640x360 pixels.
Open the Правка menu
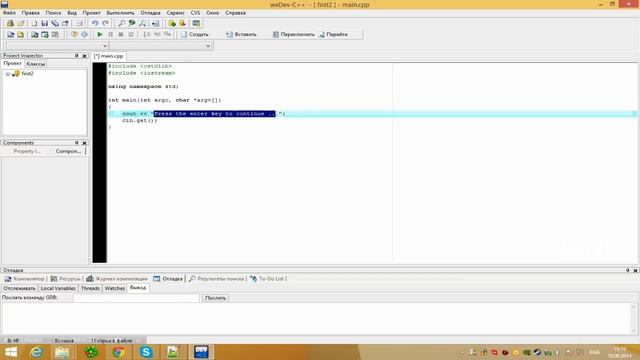click(31, 13)
